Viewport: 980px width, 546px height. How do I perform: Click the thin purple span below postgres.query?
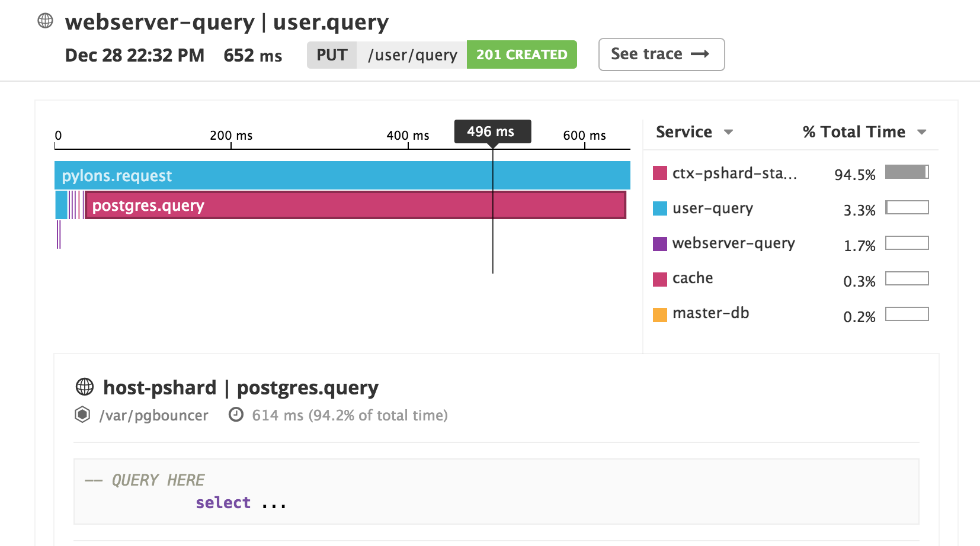(x=59, y=235)
